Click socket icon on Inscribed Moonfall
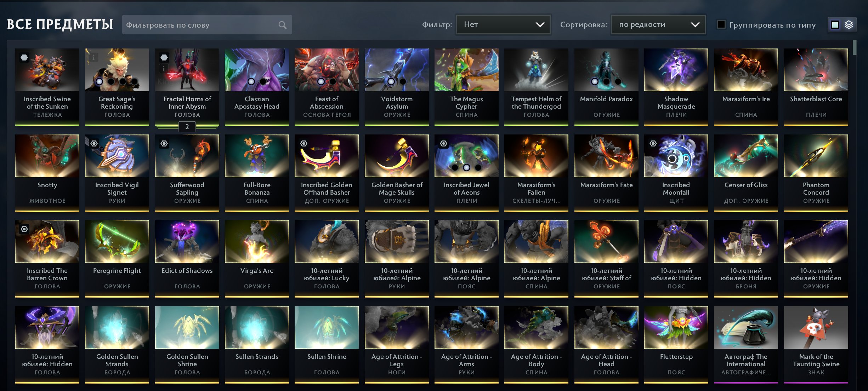 click(653, 143)
